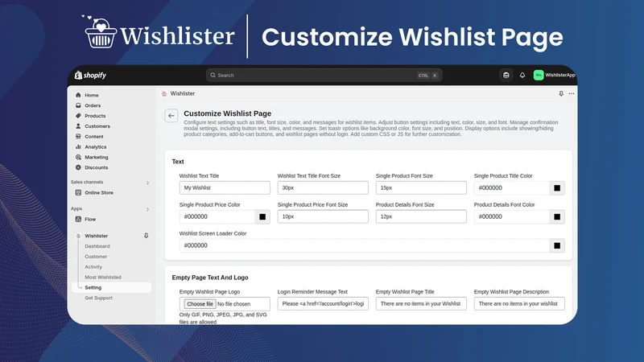Screen dimensions: 644x362
Task: Open Get Support in the sidebar
Action: pyautogui.click(x=98, y=298)
